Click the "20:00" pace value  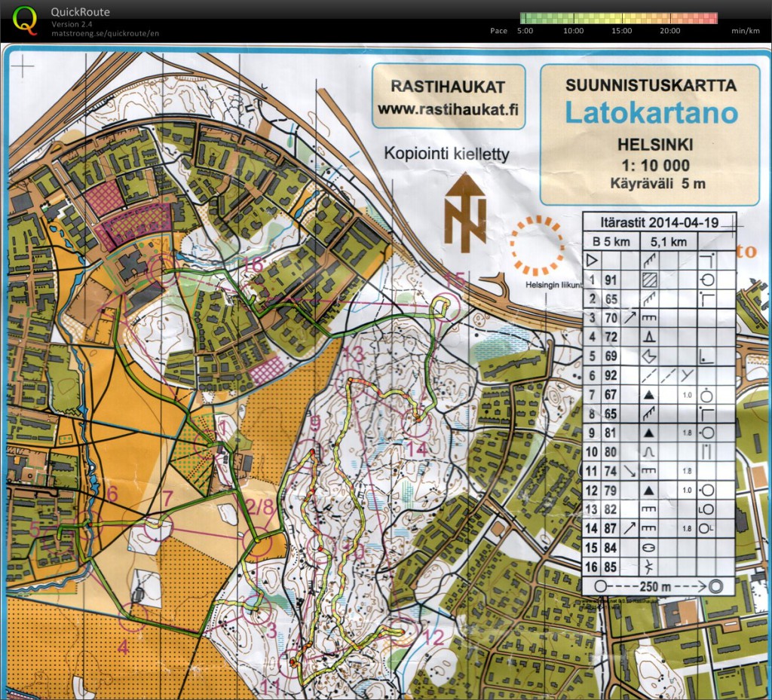tap(669, 30)
